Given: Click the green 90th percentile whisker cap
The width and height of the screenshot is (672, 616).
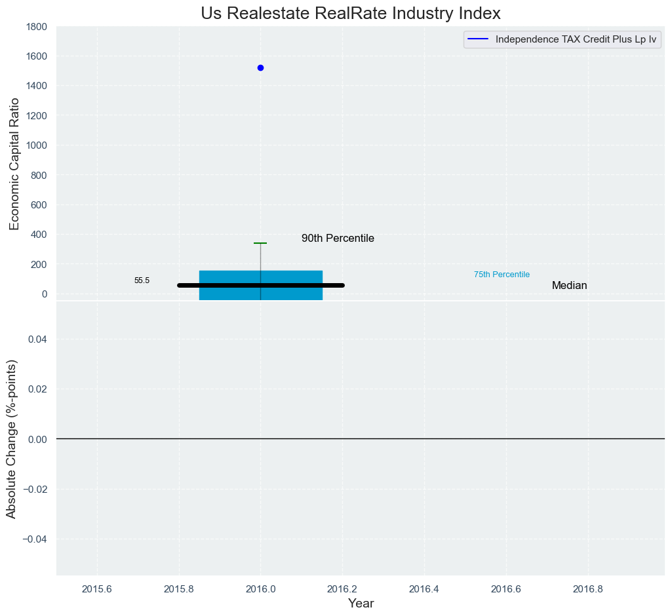Looking at the screenshot, I should pos(260,243).
